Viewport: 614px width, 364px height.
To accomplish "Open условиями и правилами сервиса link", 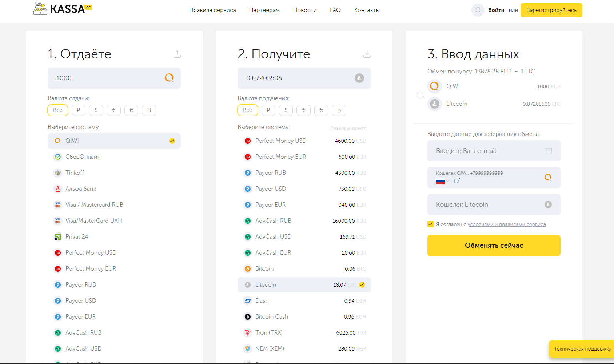I will point(507,225).
